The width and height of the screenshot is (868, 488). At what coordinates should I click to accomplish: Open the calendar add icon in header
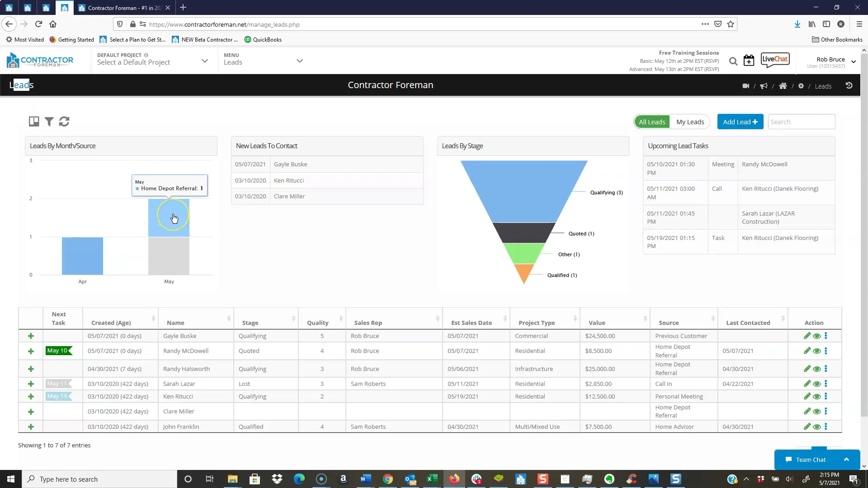(x=749, y=61)
